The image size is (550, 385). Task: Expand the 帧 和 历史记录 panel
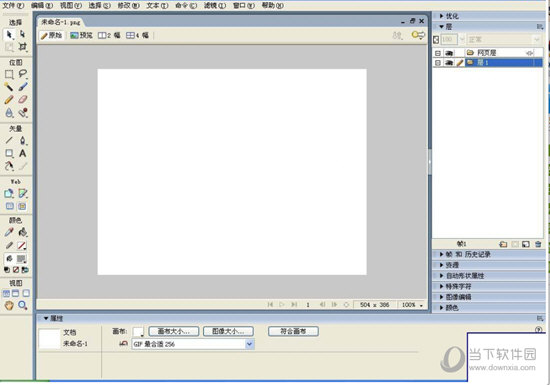(x=442, y=255)
